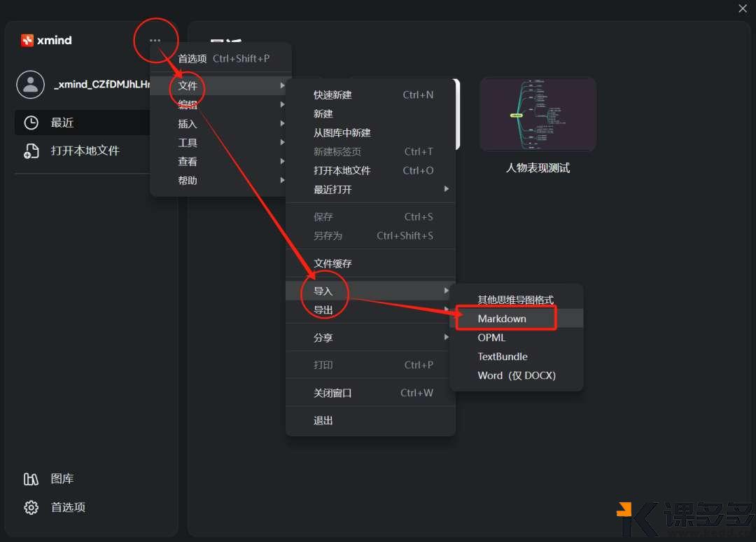Close the window with the X icon
The image size is (756, 542).
pos(743,8)
